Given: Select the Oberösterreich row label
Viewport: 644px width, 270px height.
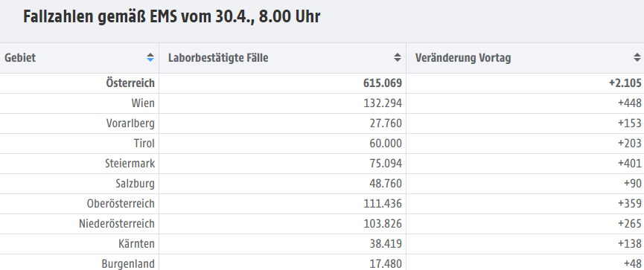Looking at the screenshot, I should coord(121,204).
